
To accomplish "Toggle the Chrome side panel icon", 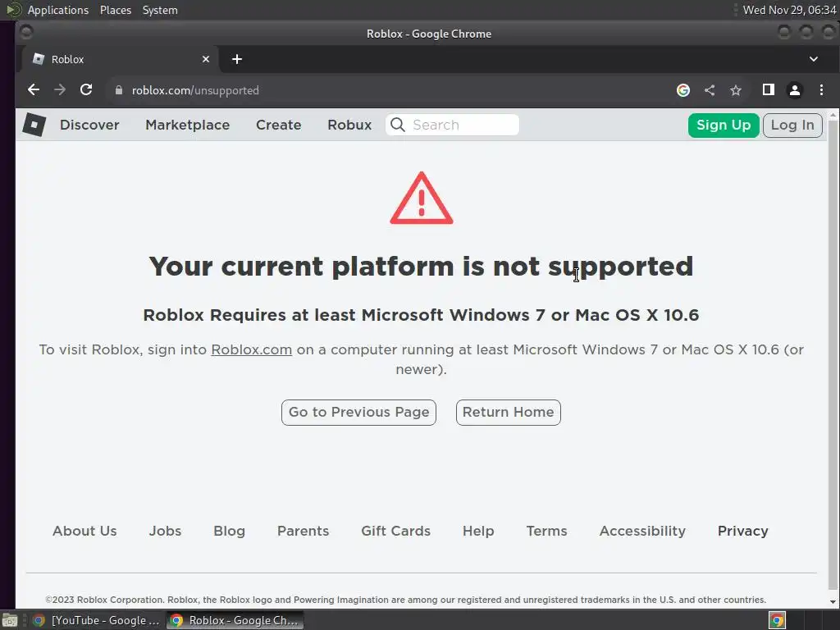I will pos(768,90).
